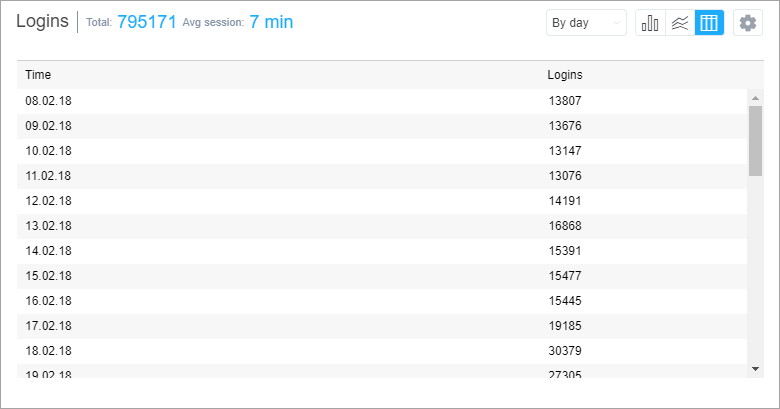Open the gear settings menu
The image size is (780, 409).
[748, 23]
